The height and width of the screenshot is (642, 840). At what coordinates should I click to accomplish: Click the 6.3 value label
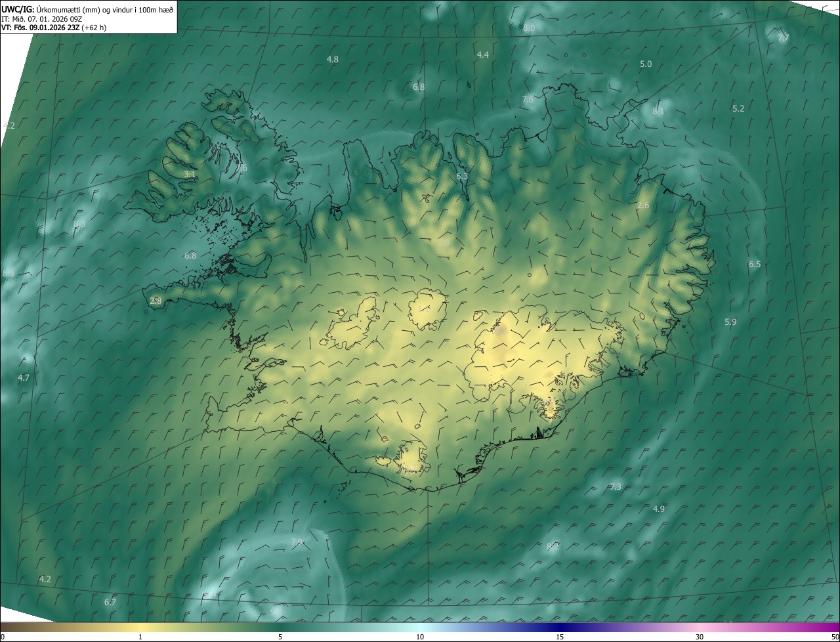pyautogui.click(x=462, y=176)
